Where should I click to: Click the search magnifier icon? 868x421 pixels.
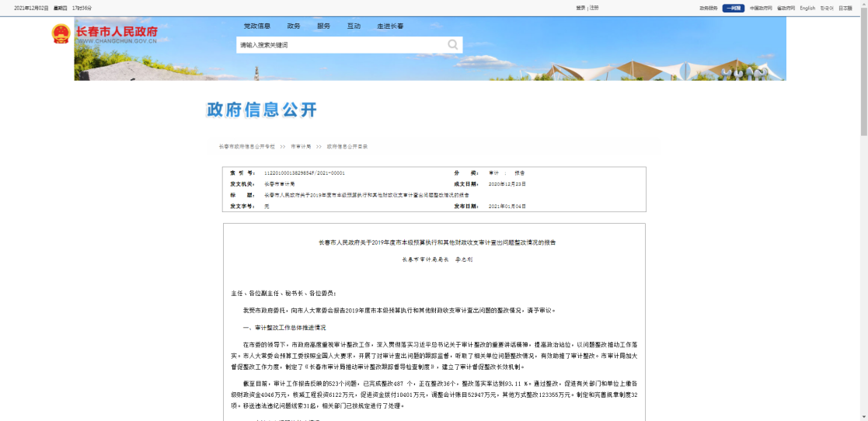point(452,45)
